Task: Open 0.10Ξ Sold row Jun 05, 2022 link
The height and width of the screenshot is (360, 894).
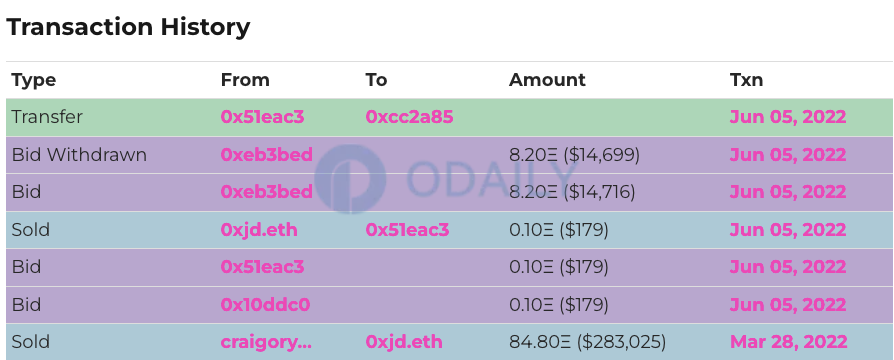Action: pyautogui.click(x=788, y=230)
